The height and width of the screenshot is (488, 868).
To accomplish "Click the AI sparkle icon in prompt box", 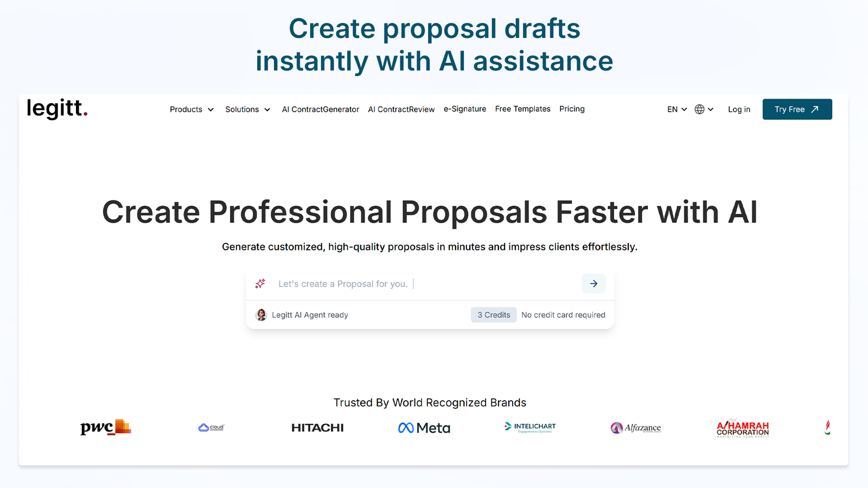I will point(260,284).
